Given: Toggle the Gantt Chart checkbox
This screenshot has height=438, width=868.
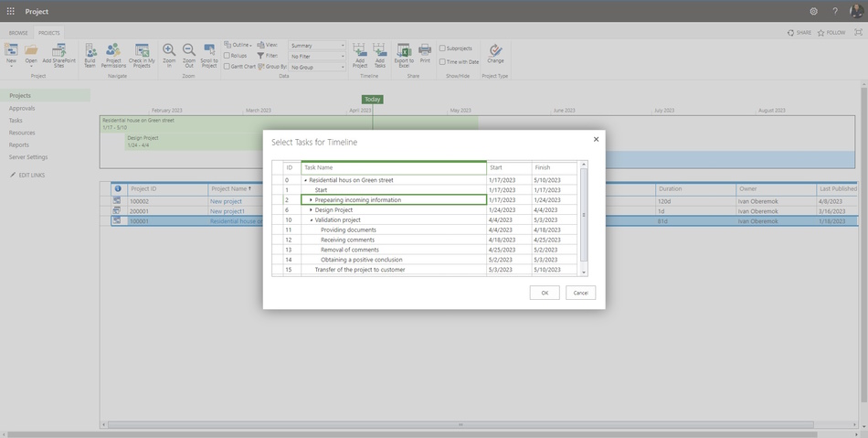Looking at the screenshot, I should pos(227,67).
